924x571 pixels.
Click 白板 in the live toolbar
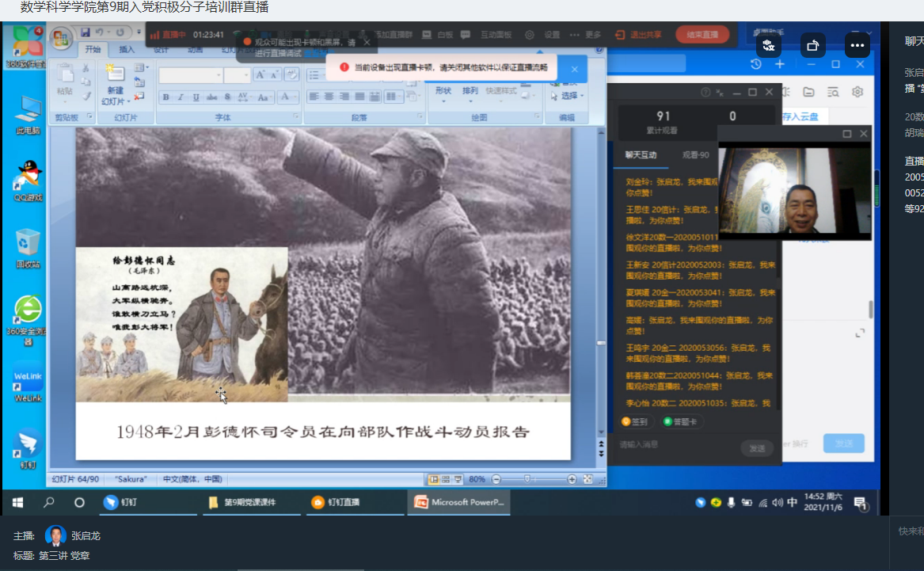click(x=438, y=35)
